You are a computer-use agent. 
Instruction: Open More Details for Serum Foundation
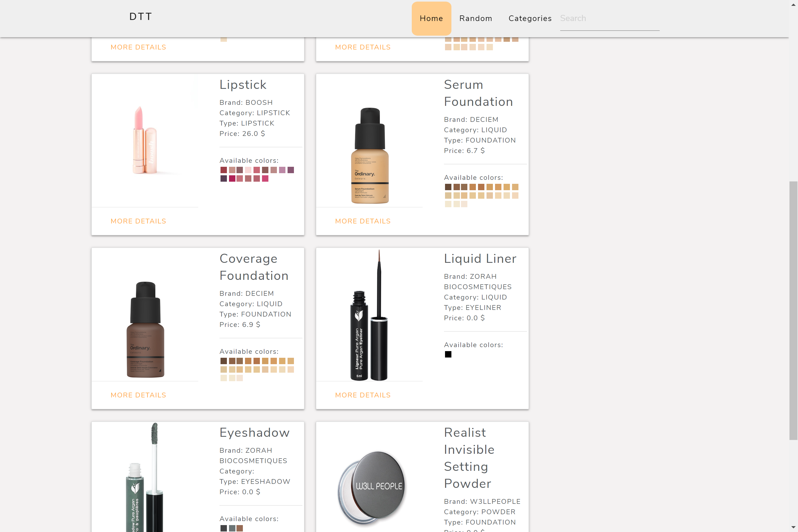click(x=363, y=221)
